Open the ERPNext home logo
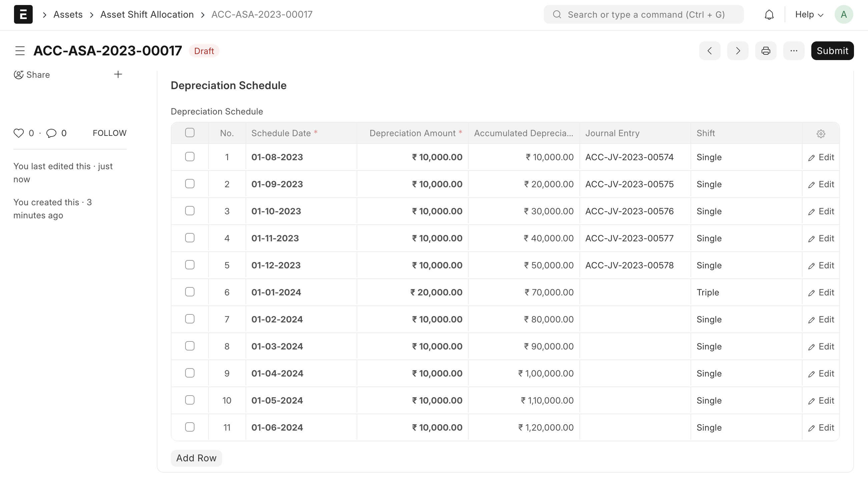This screenshot has width=868, height=482. tap(23, 14)
